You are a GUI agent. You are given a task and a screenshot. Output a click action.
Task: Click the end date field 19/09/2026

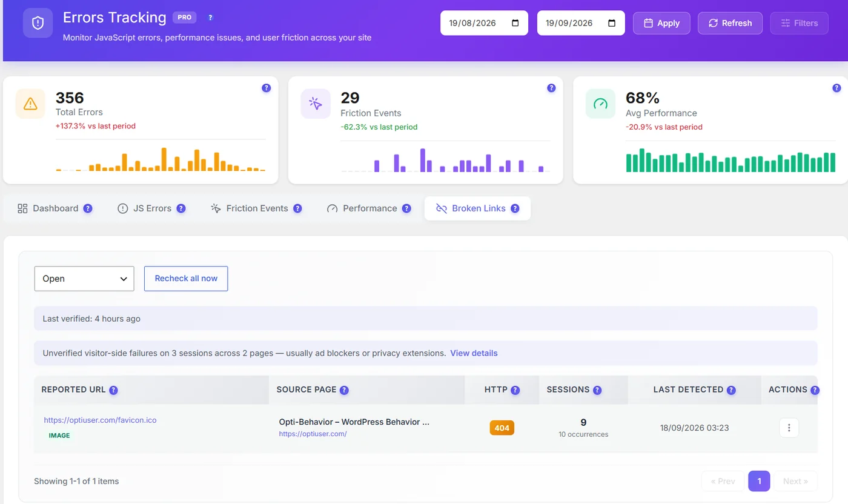click(581, 23)
